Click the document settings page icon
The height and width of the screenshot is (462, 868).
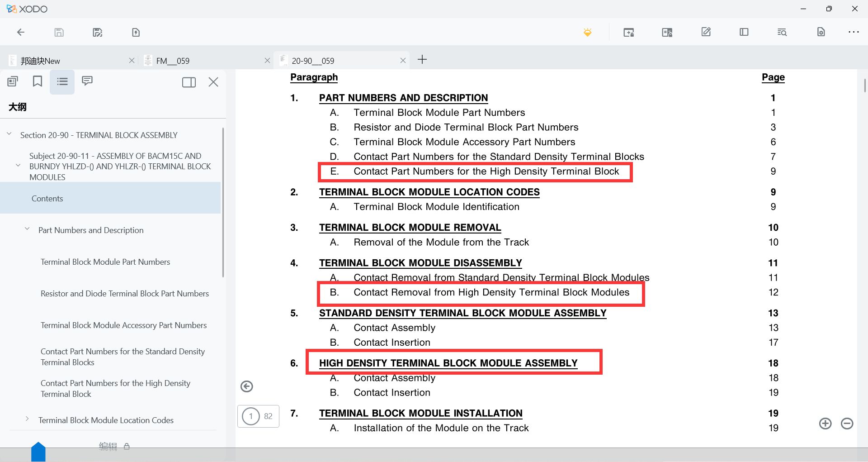tap(821, 32)
